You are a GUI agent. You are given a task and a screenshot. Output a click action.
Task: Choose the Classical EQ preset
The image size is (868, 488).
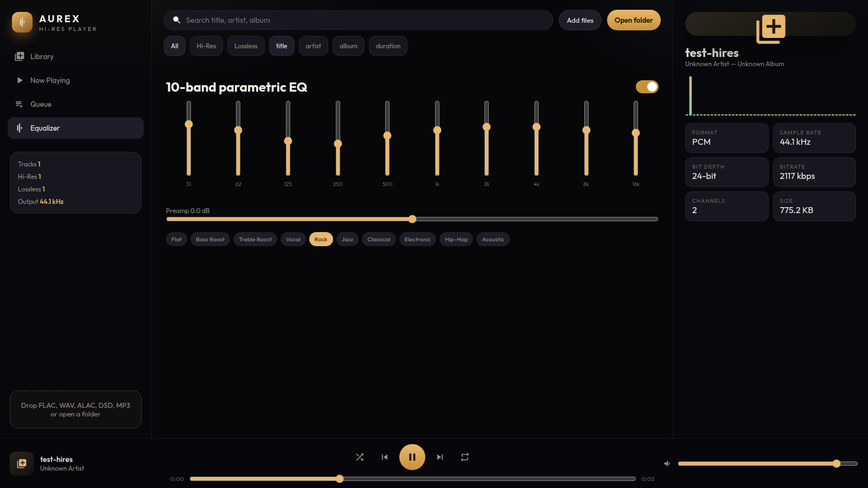379,239
